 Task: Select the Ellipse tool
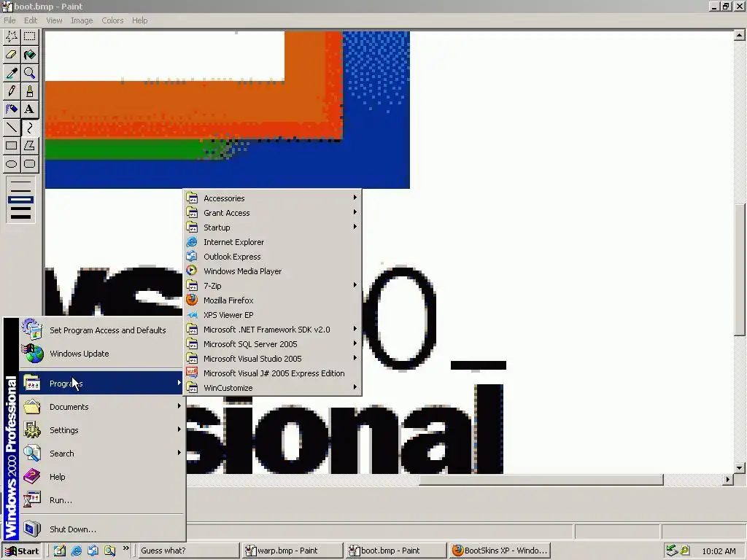[x=12, y=164]
